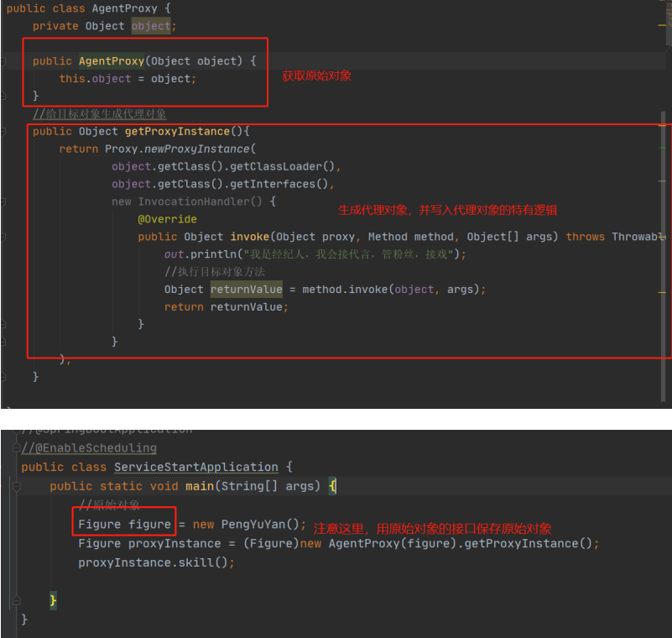Click Method method parameter
Screen dimensions: 672x638
(x=410, y=237)
